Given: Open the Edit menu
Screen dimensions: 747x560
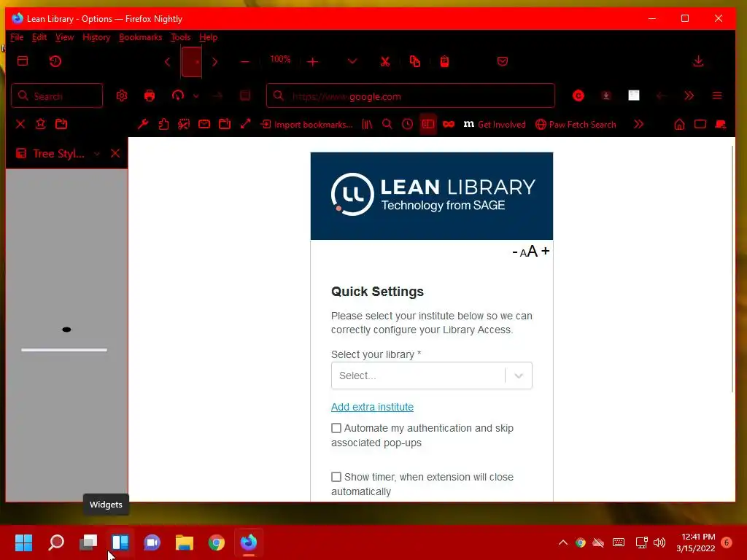Looking at the screenshot, I should click(x=39, y=37).
